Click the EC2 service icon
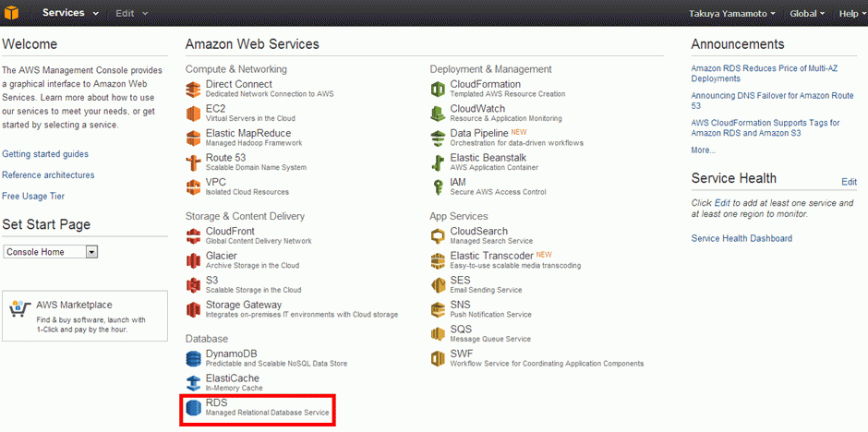 pyautogui.click(x=193, y=113)
